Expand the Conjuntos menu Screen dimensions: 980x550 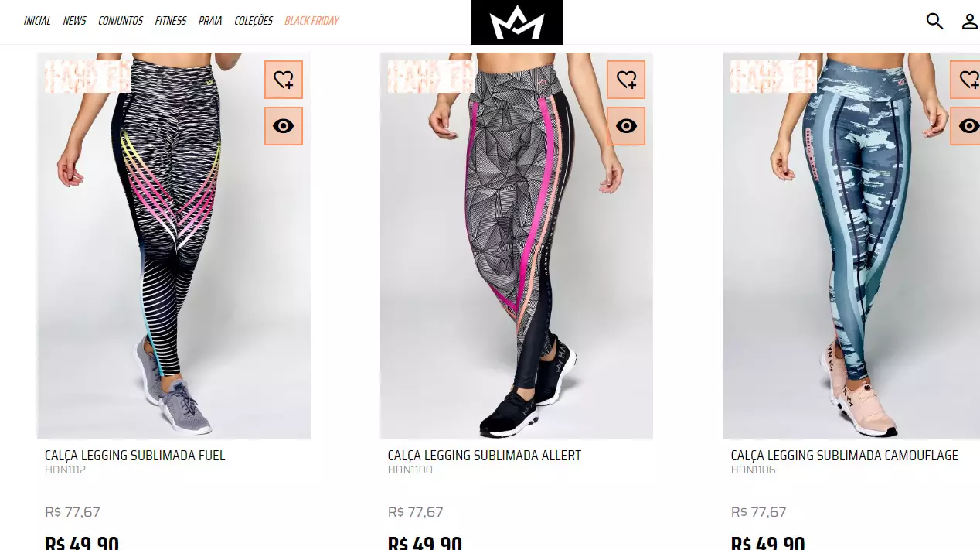pyautogui.click(x=121, y=21)
